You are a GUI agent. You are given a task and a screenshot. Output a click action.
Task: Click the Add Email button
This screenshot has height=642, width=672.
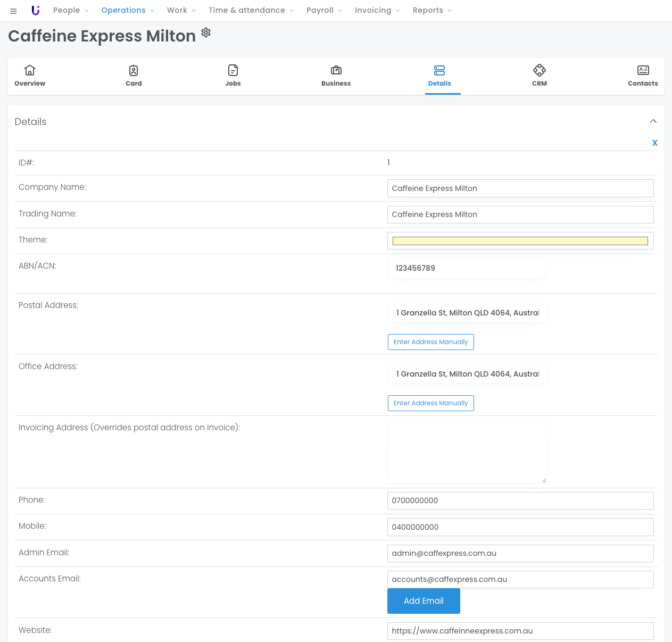pos(424,601)
